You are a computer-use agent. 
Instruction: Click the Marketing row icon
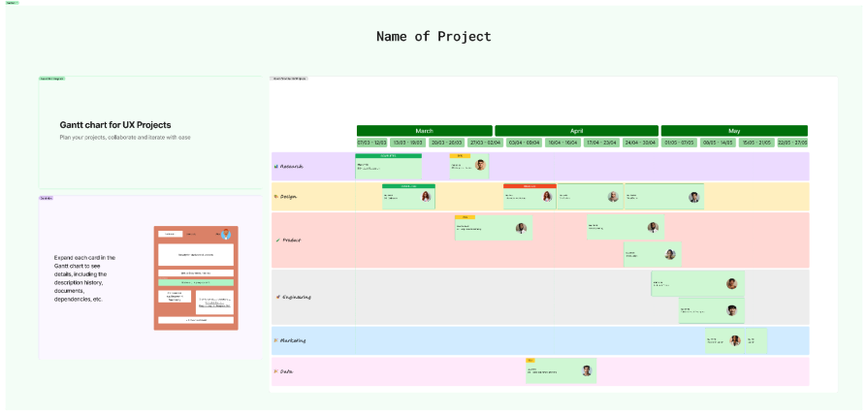tap(276, 340)
